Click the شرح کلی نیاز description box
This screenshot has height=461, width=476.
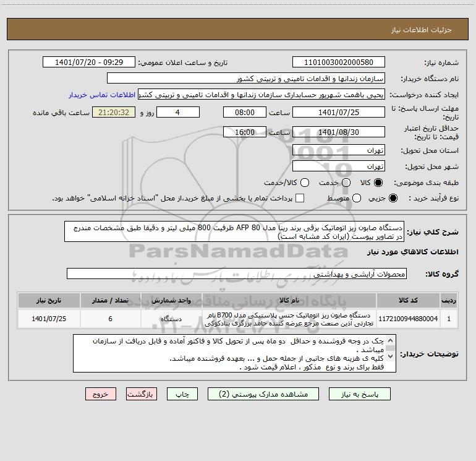click(x=234, y=232)
